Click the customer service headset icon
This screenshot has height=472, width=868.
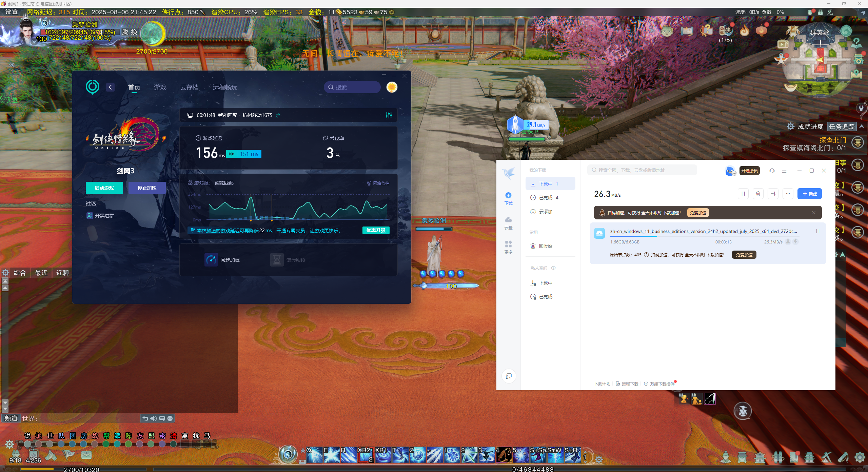[772, 171]
